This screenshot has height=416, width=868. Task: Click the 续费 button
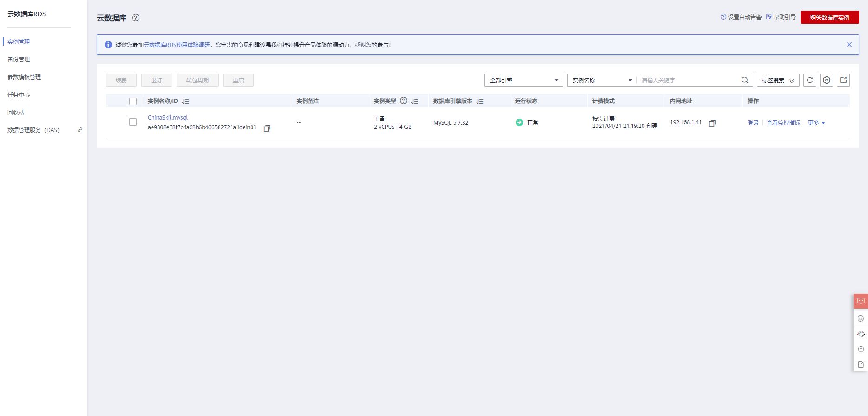tap(121, 80)
